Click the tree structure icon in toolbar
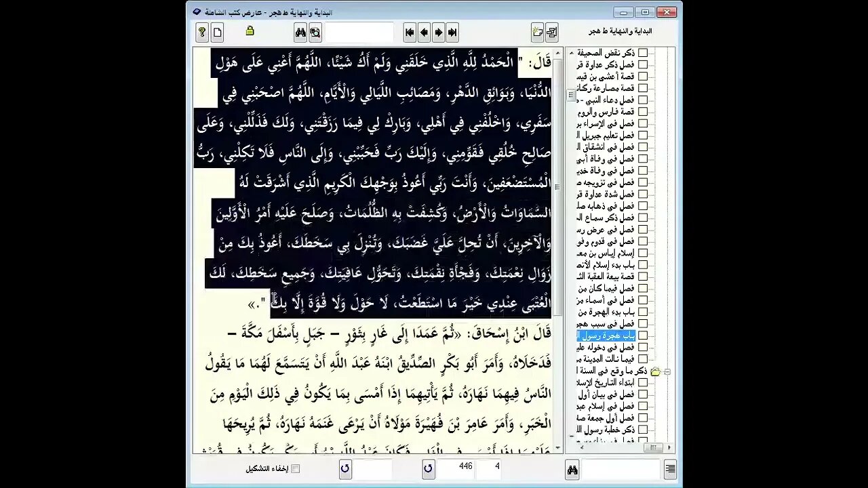The image size is (868, 488). point(552,32)
